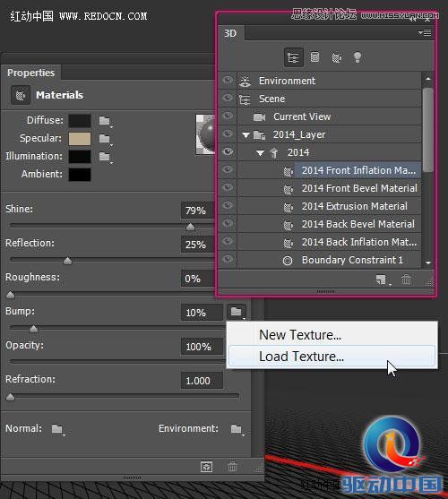
Task: Open Environment texture folder menu
Action: tap(237, 429)
